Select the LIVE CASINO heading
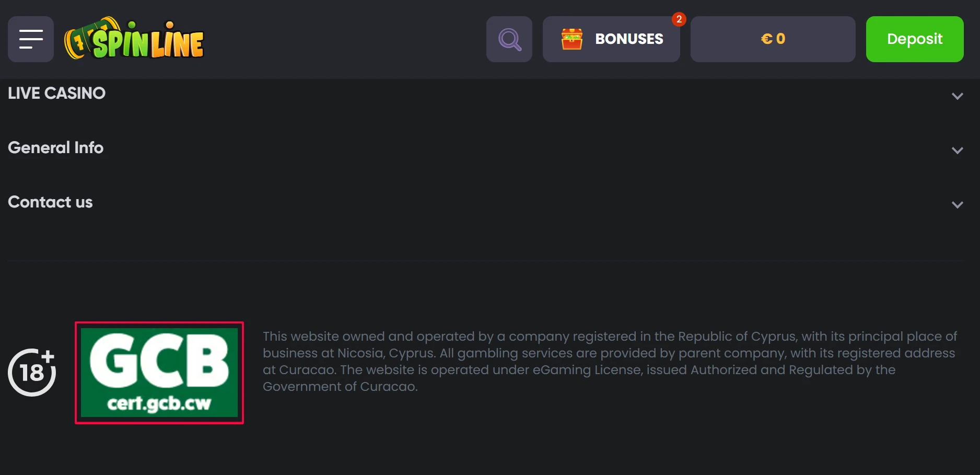The image size is (980, 475). [56, 93]
